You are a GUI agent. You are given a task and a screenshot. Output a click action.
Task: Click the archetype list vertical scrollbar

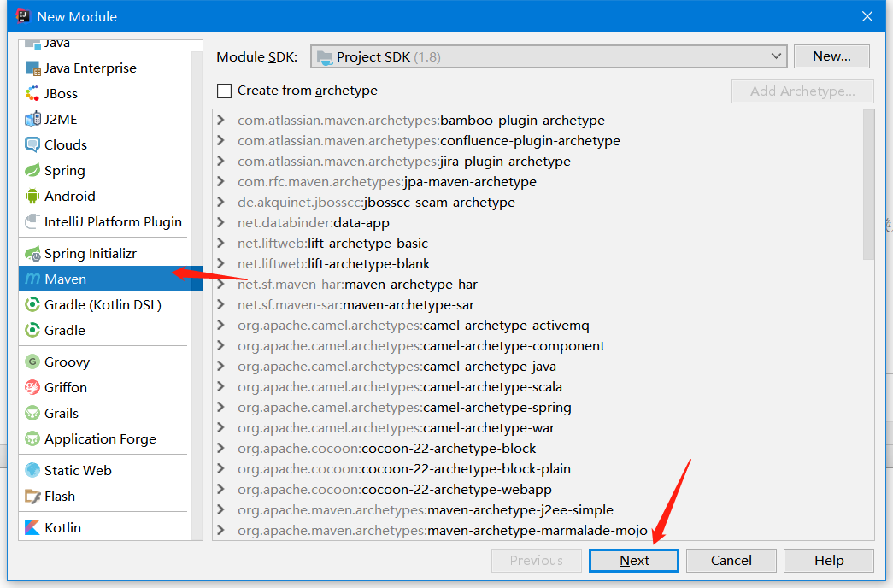point(868,185)
